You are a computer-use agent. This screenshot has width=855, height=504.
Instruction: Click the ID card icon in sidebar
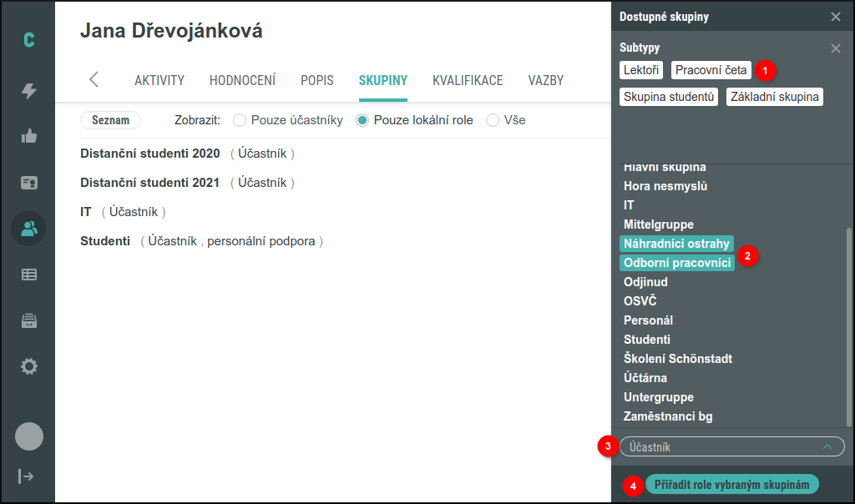click(28, 182)
